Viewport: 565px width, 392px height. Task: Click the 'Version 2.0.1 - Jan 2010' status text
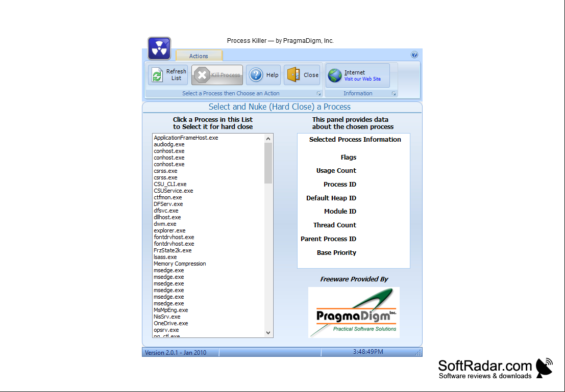pos(176,353)
